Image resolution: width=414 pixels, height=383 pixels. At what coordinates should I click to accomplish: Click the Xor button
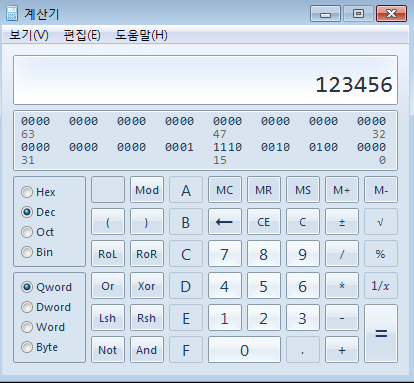[147, 286]
